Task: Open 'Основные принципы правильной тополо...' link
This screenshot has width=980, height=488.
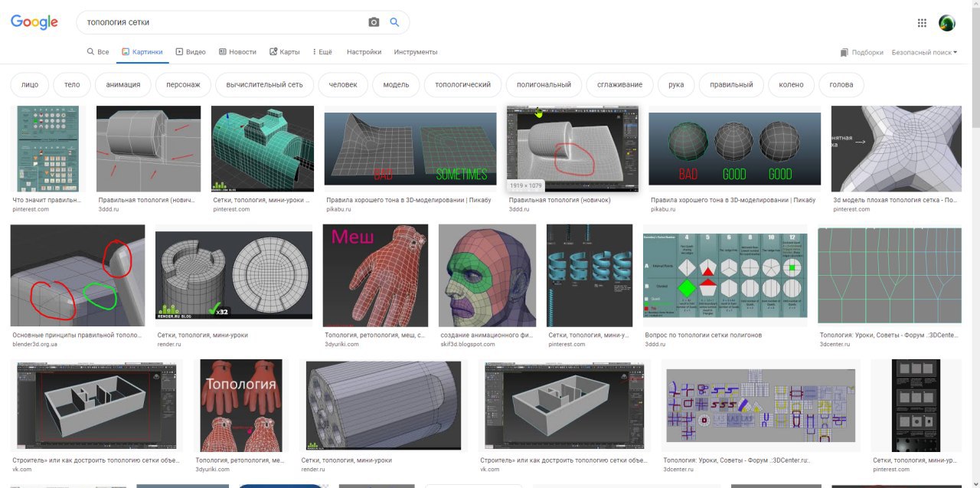Action: click(77, 336)
